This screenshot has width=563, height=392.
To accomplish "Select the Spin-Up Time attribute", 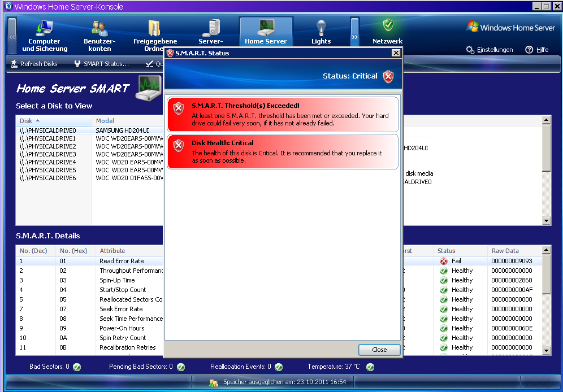I will pos(117,280).
